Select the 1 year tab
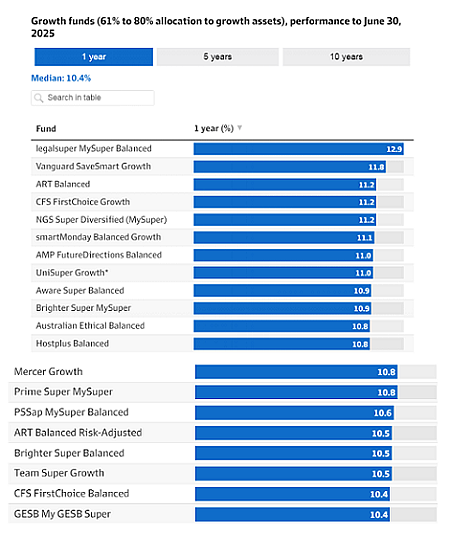This screenshot has height=534, width=450. pos(94,57)
